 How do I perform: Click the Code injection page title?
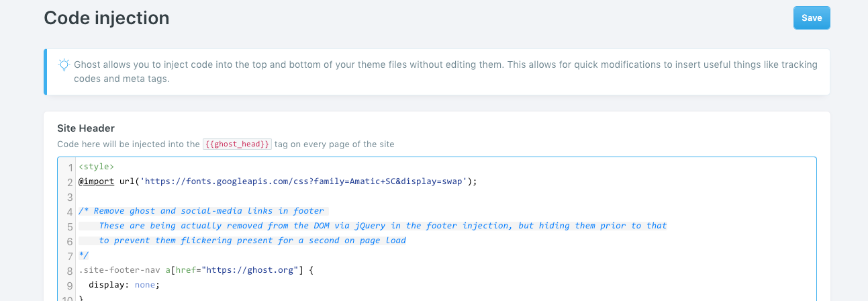pos(107,18)
